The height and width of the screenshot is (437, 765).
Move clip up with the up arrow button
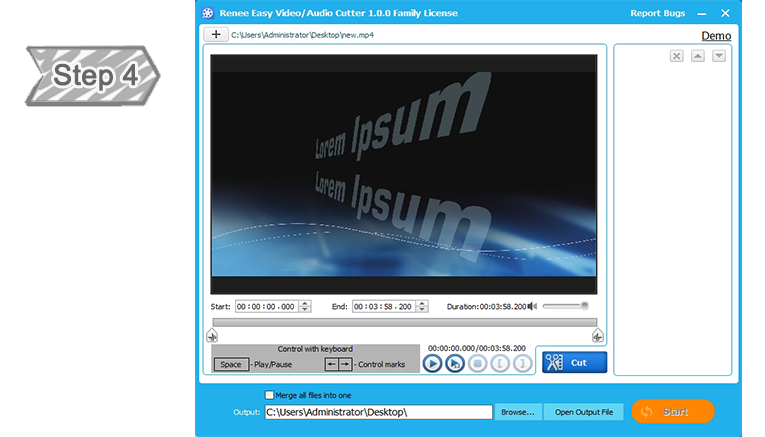698,56
